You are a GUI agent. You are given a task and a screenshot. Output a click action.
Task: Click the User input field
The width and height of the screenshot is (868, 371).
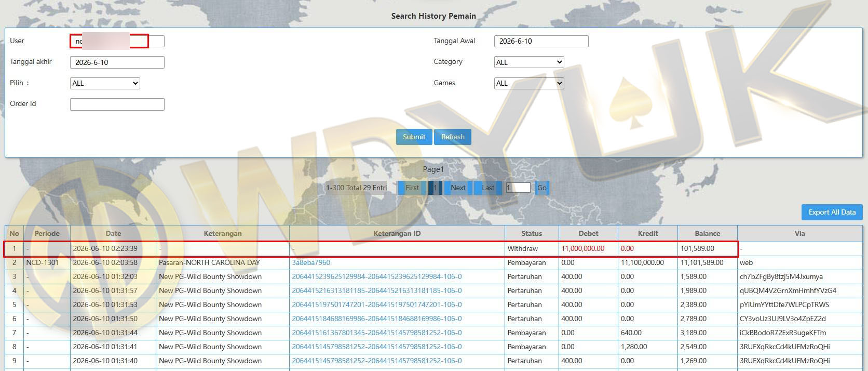click(x=117, y=41)
